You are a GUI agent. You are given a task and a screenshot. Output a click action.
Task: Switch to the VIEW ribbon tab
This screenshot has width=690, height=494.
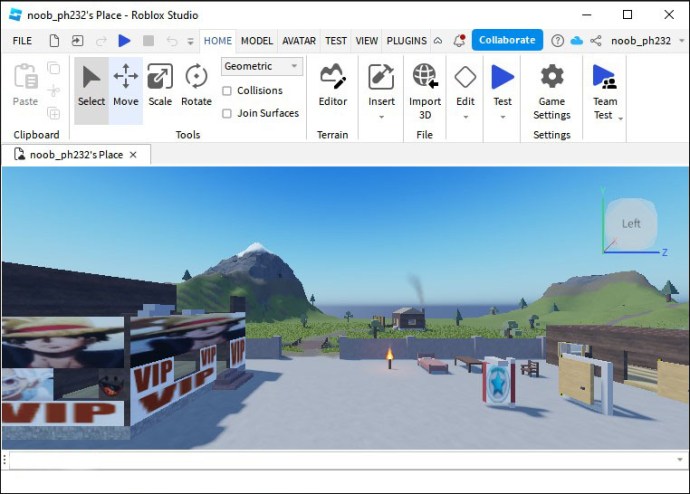pyautogui.click(x=367, y=41)
